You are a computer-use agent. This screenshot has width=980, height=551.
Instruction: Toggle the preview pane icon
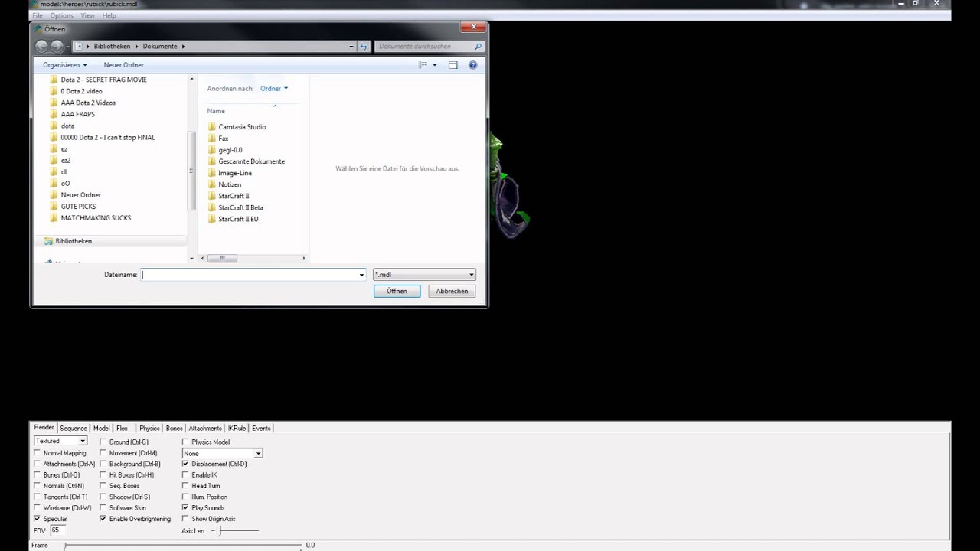(452, 65)
